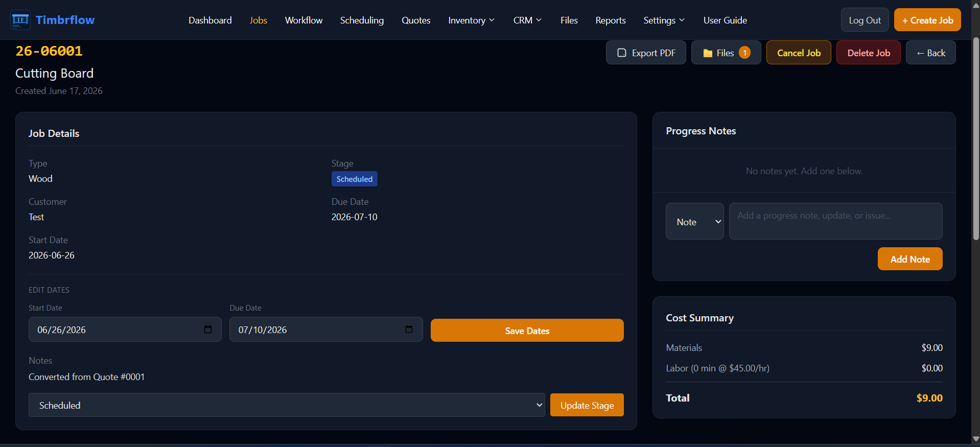Click Converted from Quote #0001 note
The width and height of the screenshot is (980, 447).
(86, 377)
